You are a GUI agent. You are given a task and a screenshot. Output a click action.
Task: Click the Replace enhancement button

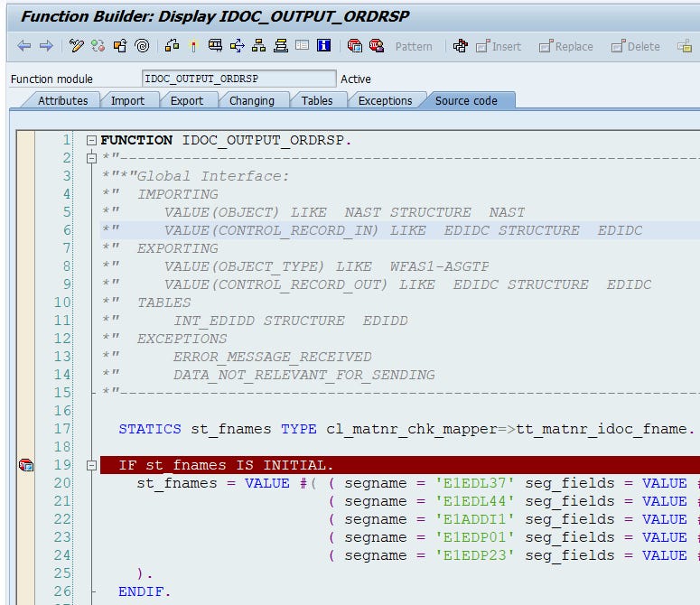click(565, 46)
